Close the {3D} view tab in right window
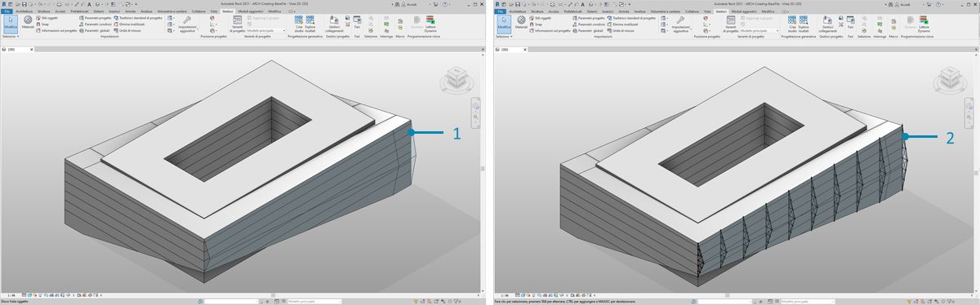This screenshot has width=980, height=305. pyautogui.click(x=526, y=49)
